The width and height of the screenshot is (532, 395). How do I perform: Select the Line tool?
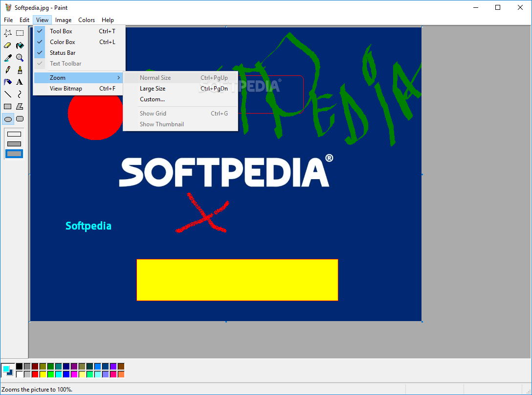tap(8, 94)
